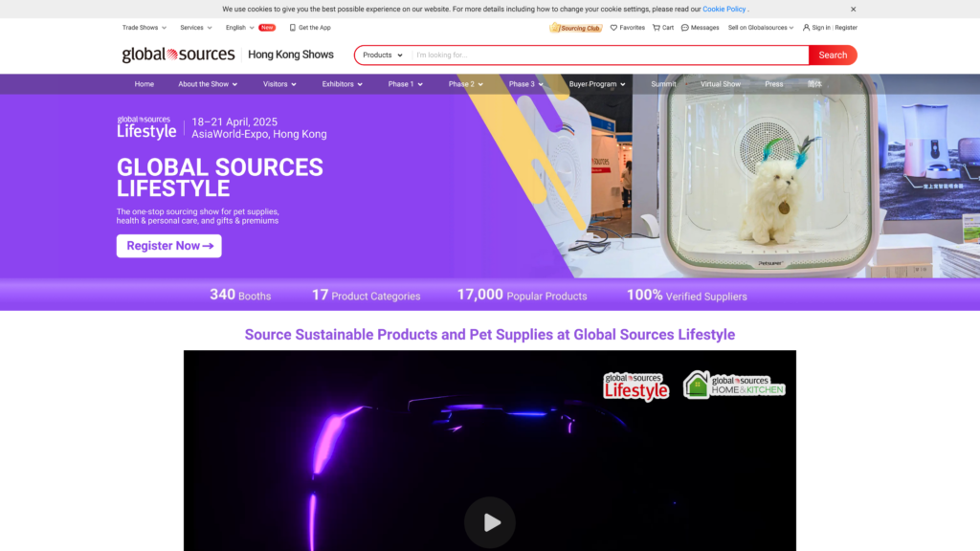Expand the Visitors menu
980x551 pixels.
coord(279,84)
